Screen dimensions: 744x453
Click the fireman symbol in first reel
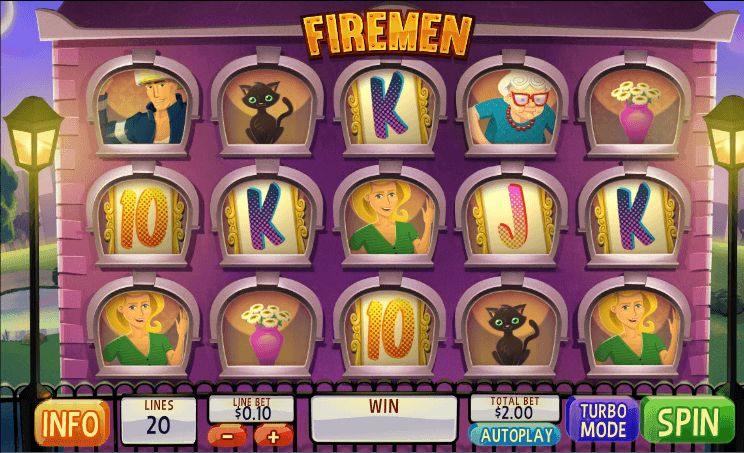143,108
